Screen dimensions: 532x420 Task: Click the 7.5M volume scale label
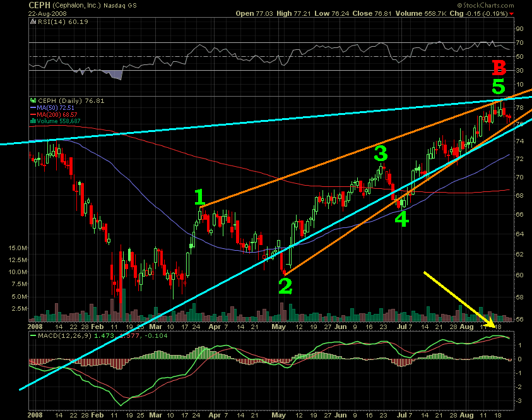pyautogui.click(x=20, y=284)
